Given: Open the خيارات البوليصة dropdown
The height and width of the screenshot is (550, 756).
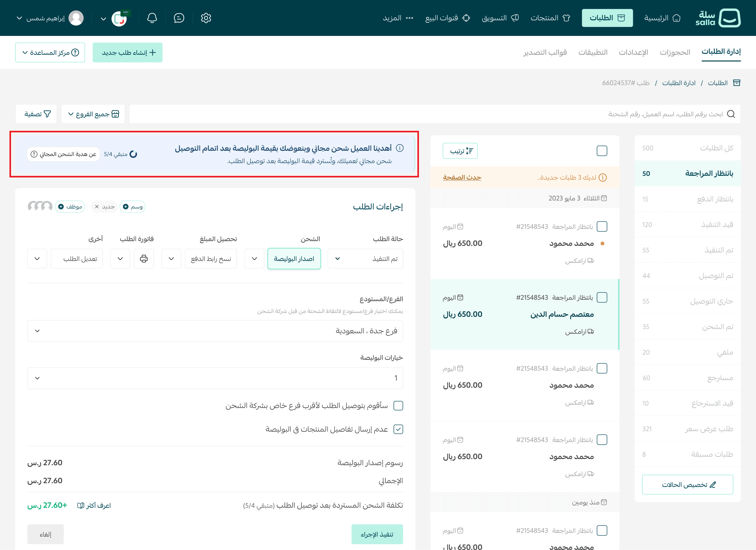Looking at the screenshot, I should [215, 378].
